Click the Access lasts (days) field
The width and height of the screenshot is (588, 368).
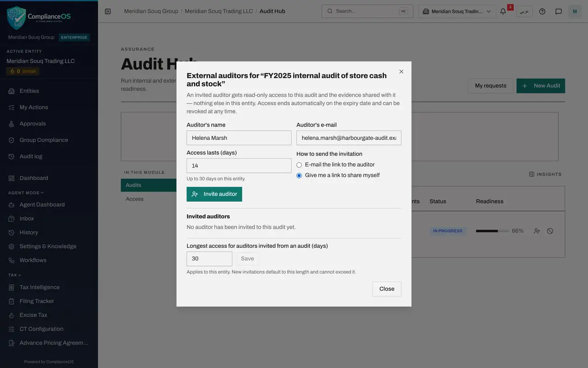click(239, 166)
